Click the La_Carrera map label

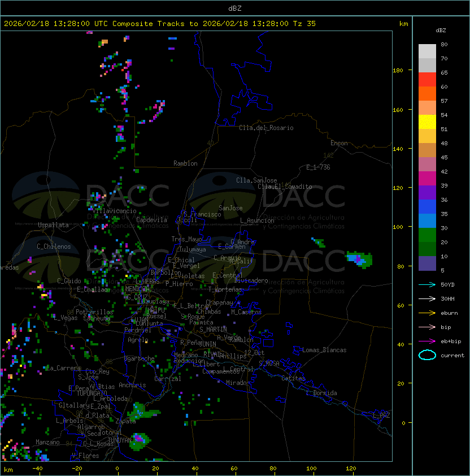click(63, 368)
